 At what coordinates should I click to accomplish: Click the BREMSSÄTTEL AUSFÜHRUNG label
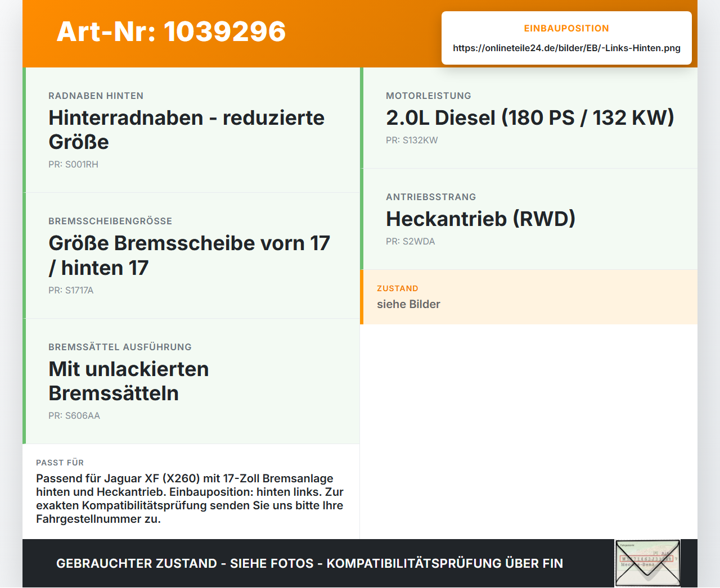pyautogui.click(x=120, y=347)
